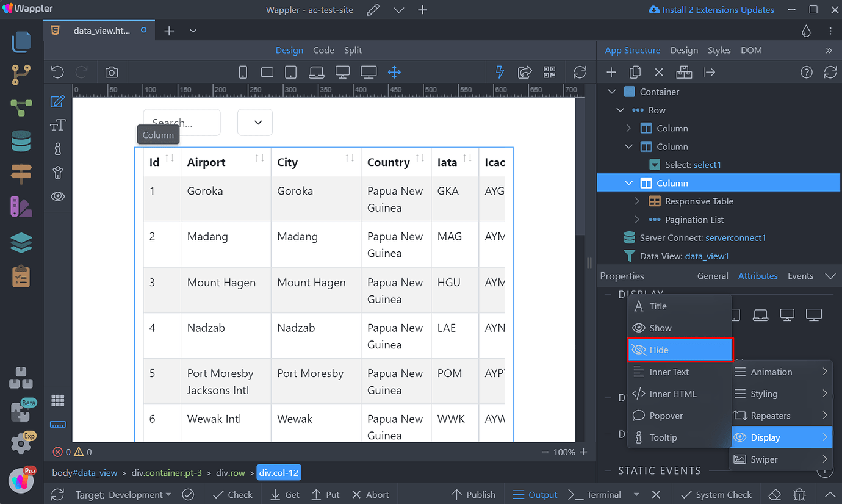This screenshot has width=842, height=504.
Task: Open the Git manager panel icon
Action: point(21,74)
